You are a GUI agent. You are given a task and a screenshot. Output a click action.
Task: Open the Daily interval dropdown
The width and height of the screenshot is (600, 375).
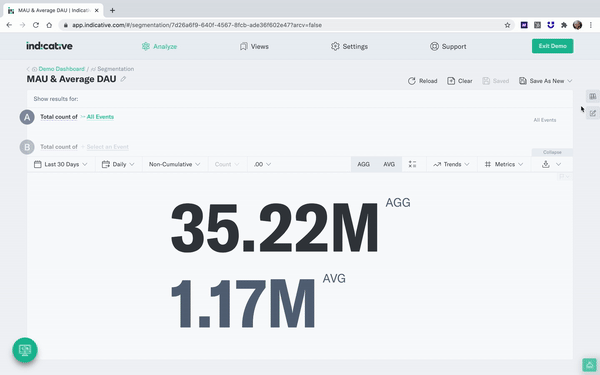[x=118, y=164]
